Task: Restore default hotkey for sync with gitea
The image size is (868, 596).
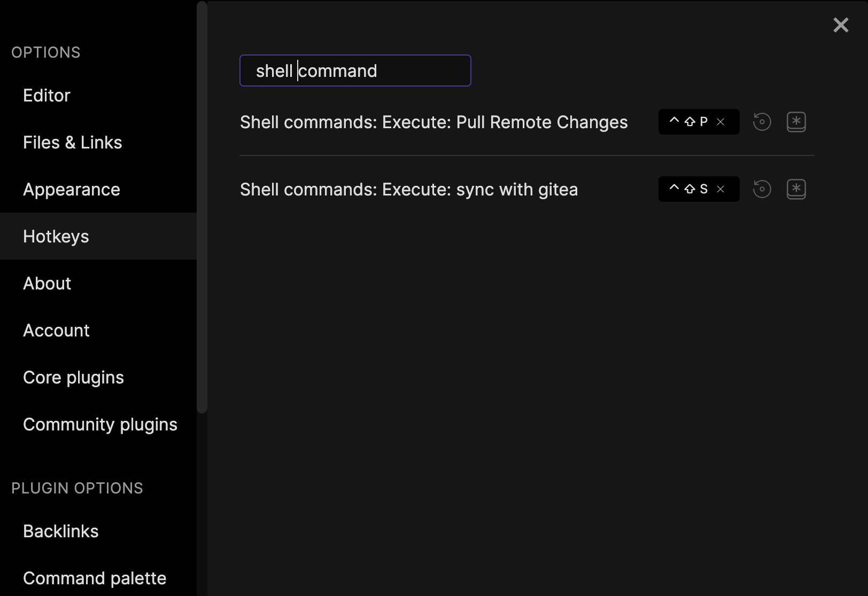Action: [762, 189]
